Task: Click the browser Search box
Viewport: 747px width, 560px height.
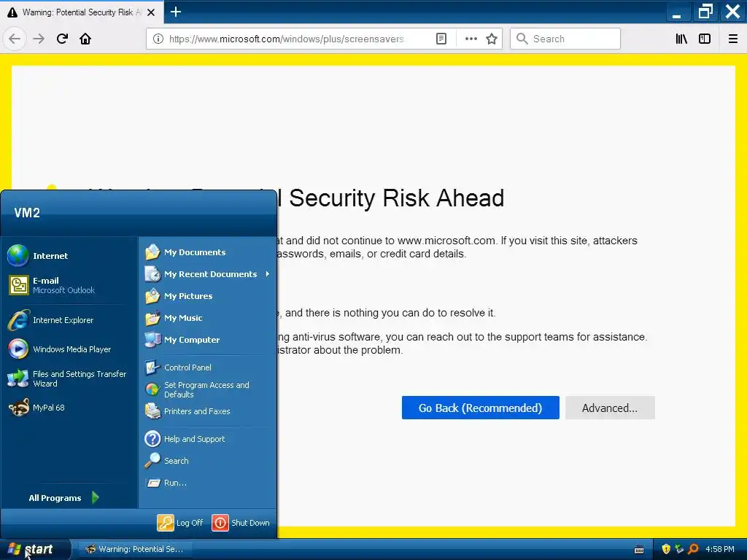Action: (x=565, y=39)
